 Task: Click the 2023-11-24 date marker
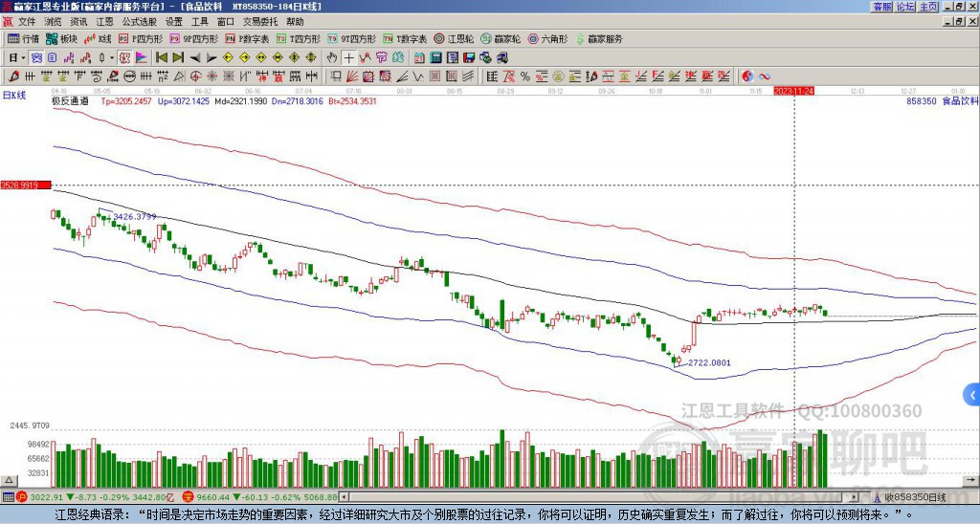pos(793,91)
